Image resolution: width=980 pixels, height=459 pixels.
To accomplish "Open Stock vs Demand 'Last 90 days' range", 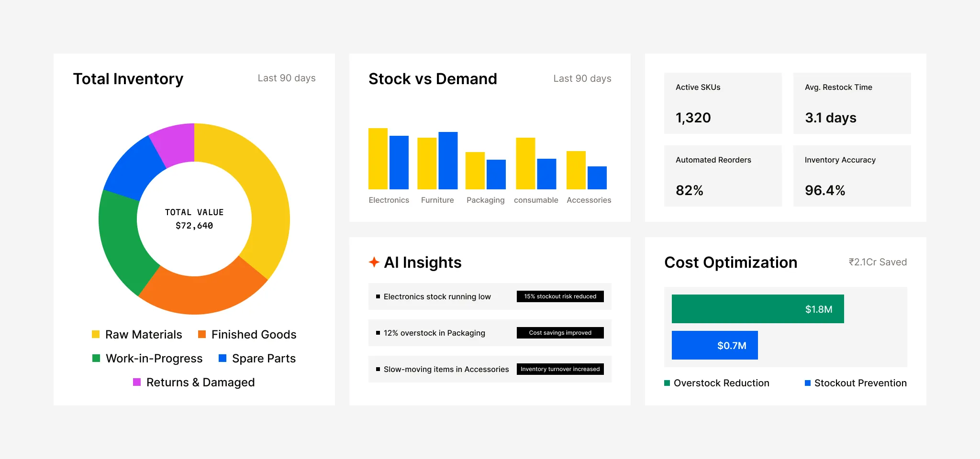I will (582, 78).
